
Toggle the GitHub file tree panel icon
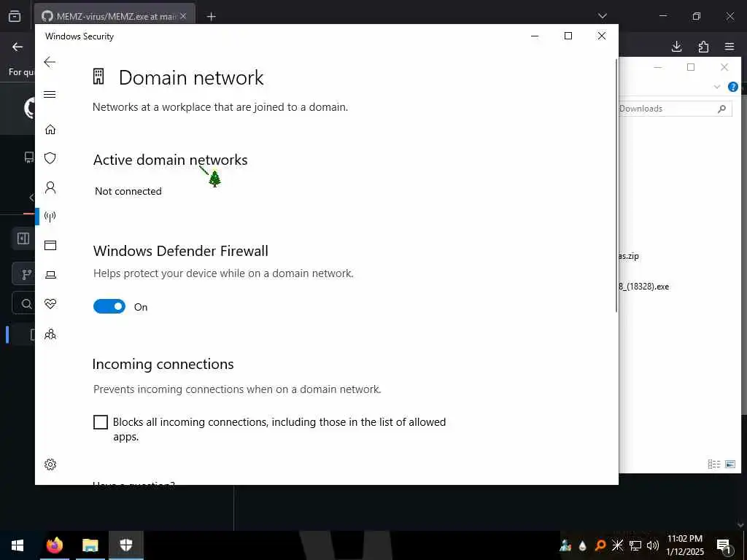coord(23,238)
